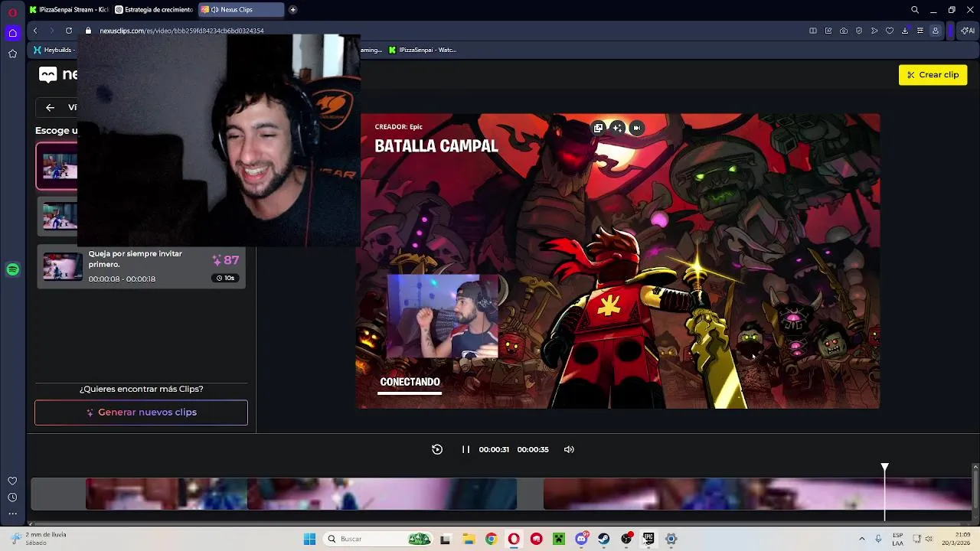This screenshot has width=980, height=551.
Task: Take a snapshot with the camera icon
Action: coord(844,31)
